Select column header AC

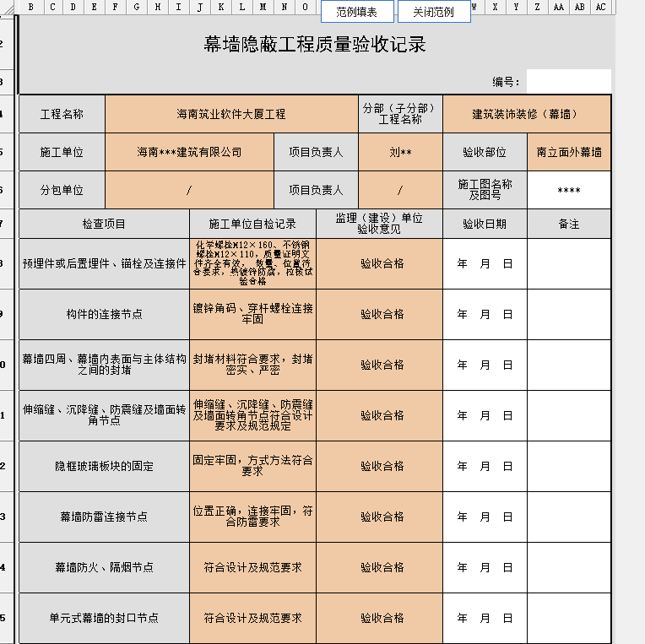[600, 7]
